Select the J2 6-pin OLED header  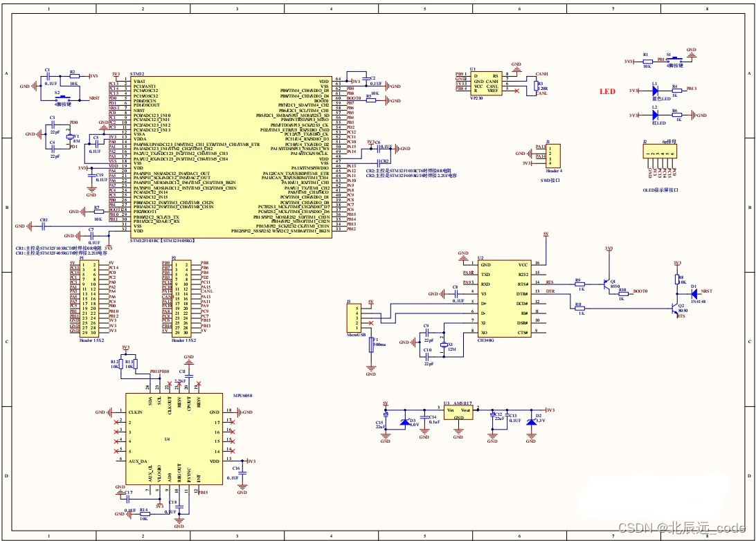[x=660, y=152]
